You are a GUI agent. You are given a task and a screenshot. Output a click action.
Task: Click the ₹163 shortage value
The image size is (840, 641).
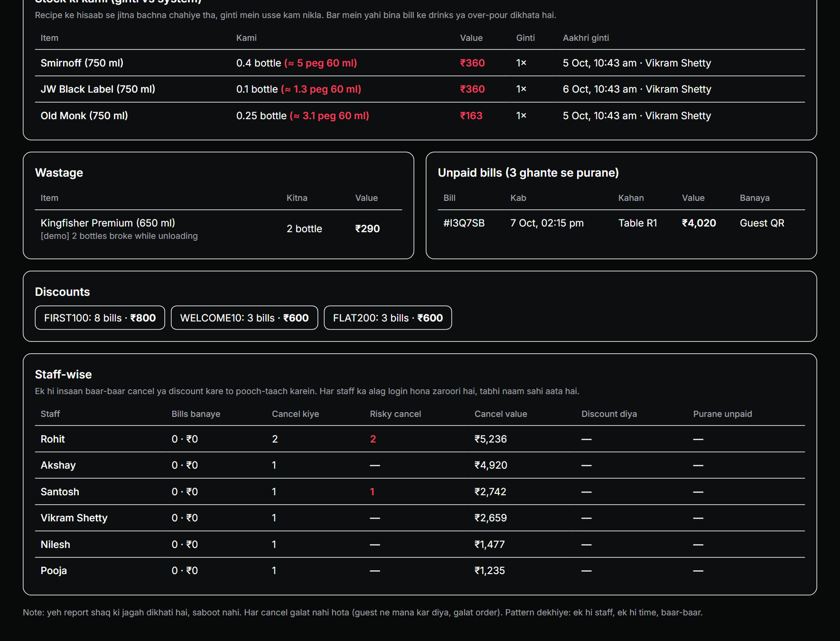[471, 116]
